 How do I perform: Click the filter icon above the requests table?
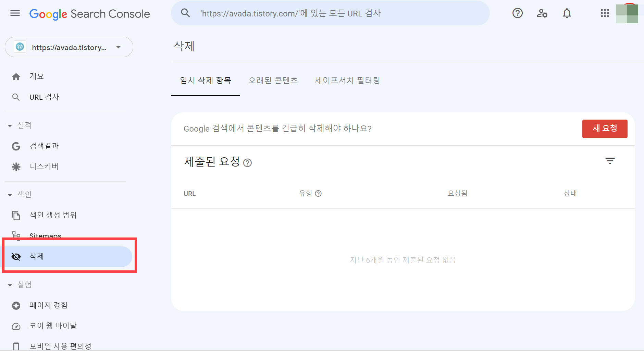pyautogui.click(x=610, y=161)
